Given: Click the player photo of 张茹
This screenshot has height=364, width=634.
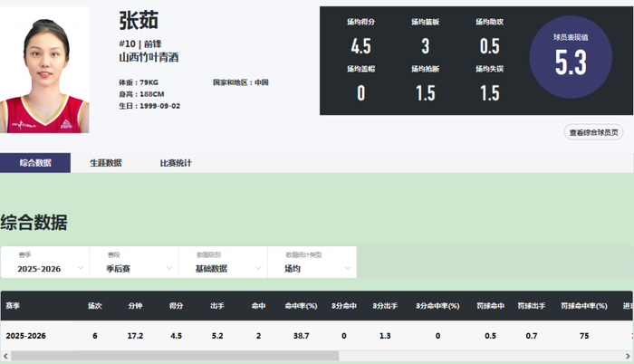Looking at the screenshot, I should click(44, 71).
